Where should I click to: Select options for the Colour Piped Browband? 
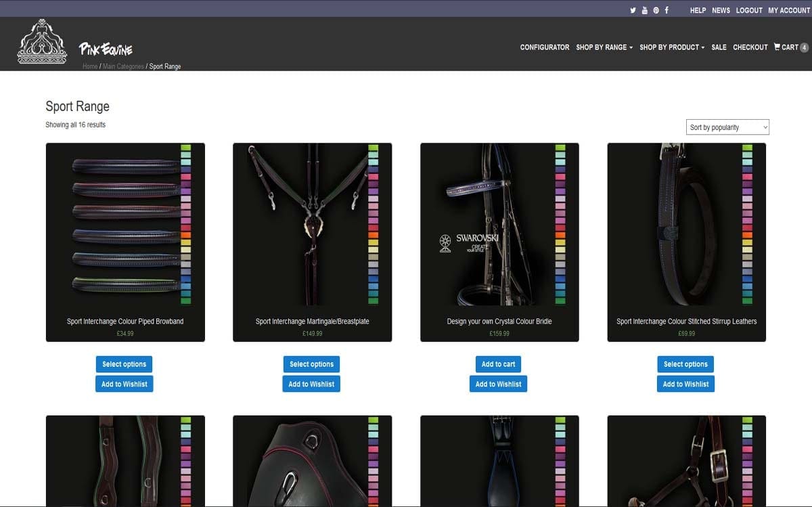tap(124, 363)
